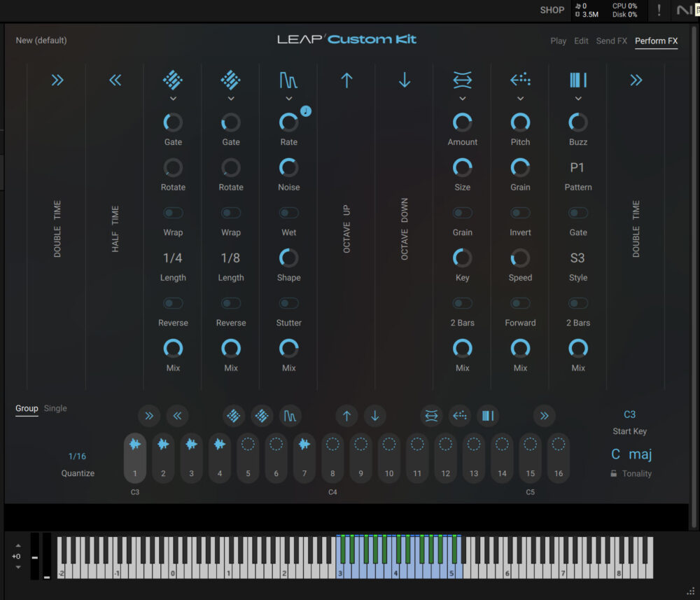Trigger the Octave Up arrow icon at column top

tap(347, 81)
